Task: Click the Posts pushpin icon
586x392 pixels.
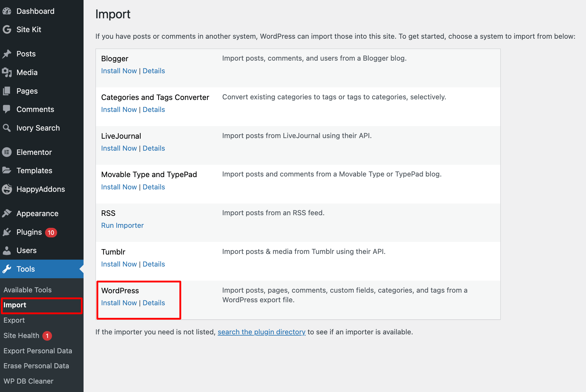Action: click(7, 54)
